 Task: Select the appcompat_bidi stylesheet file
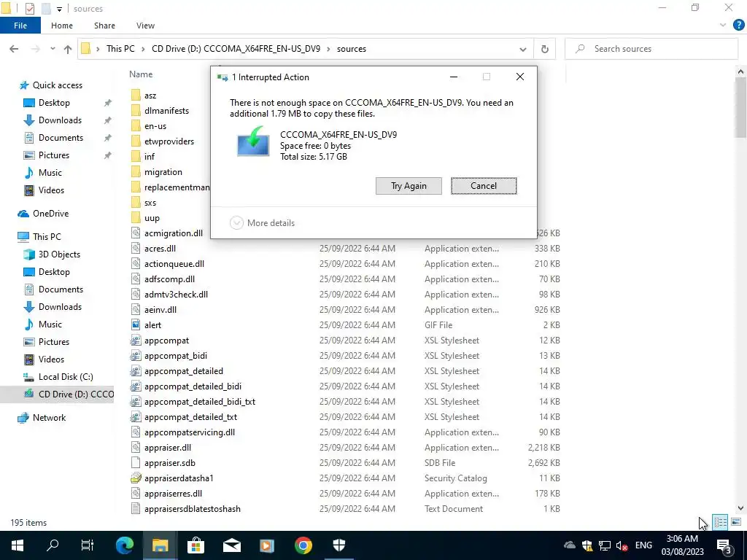pyautogui.click(x=175, y=356)
